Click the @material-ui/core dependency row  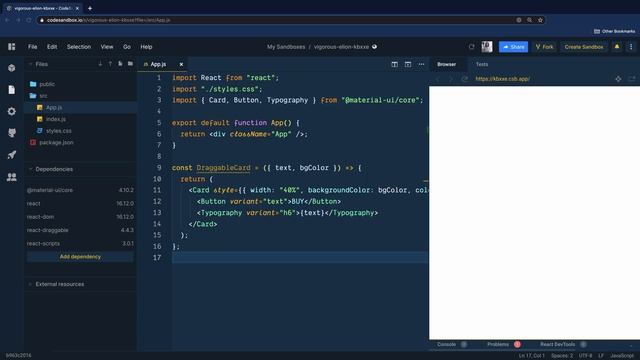point(80,190)
